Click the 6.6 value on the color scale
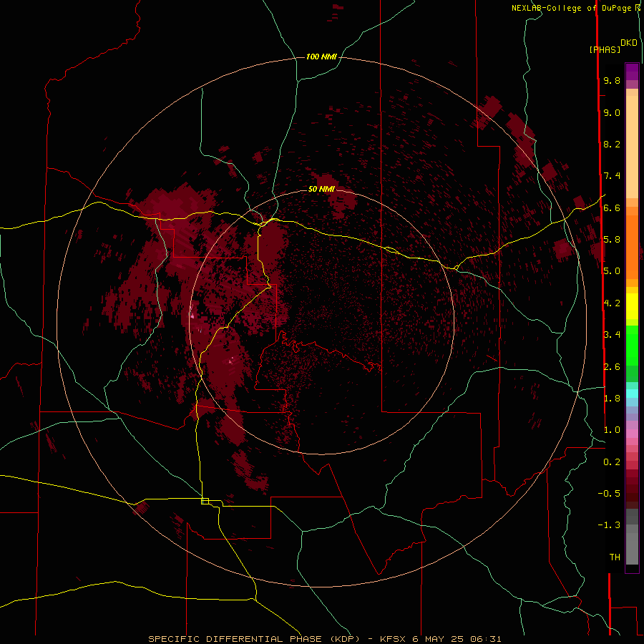This screenshot has height=644, width=644. [x=612, y=208]
